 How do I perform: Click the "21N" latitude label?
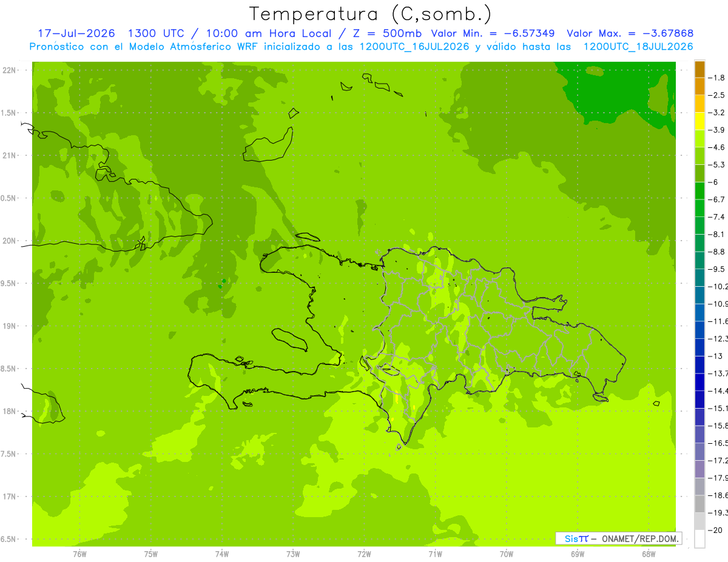point(10,156)
